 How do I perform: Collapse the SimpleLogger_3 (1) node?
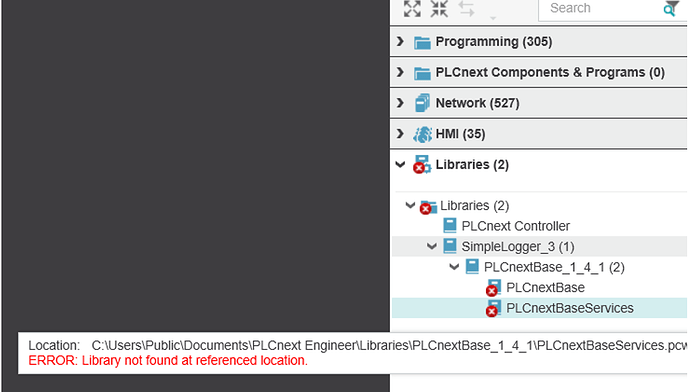coord(432,246)
